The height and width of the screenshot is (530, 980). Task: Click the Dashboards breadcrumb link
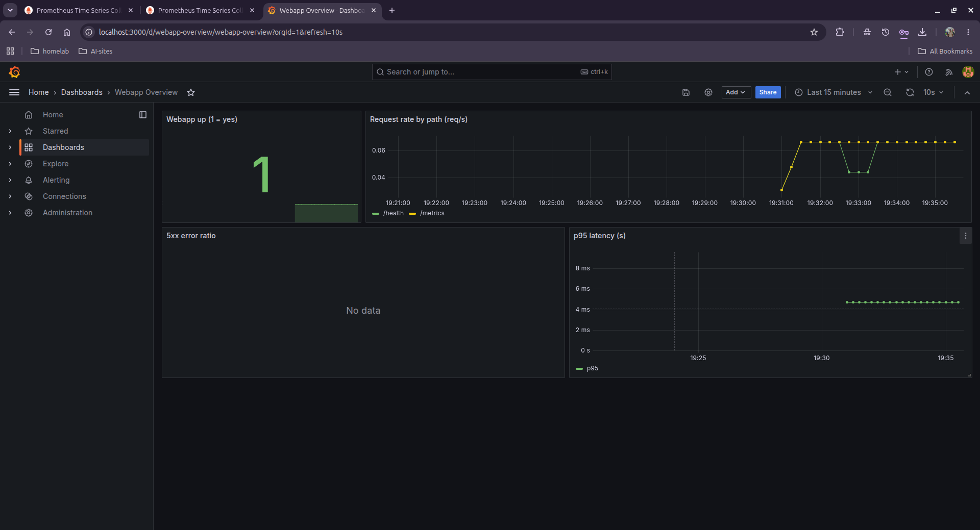point(82,92)
